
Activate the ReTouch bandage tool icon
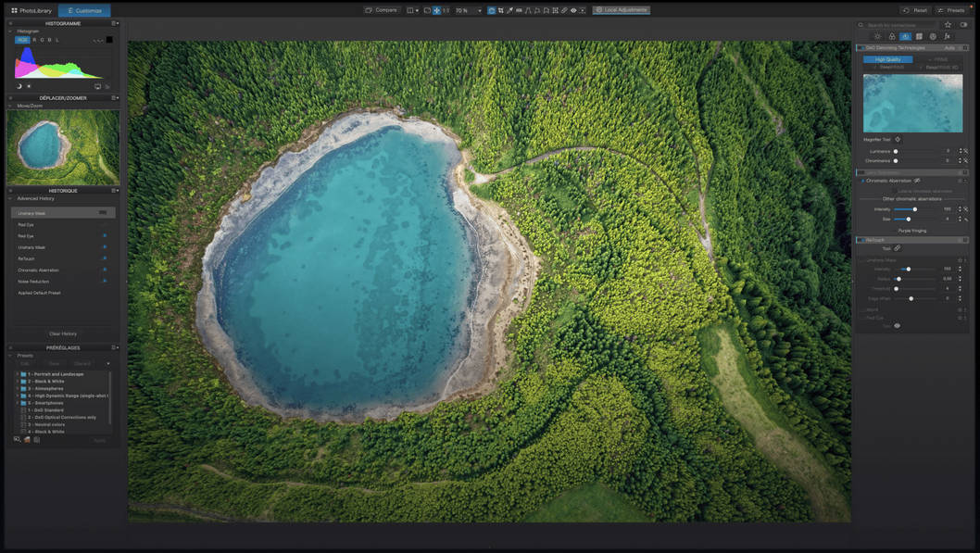click(x=898, y=248)
